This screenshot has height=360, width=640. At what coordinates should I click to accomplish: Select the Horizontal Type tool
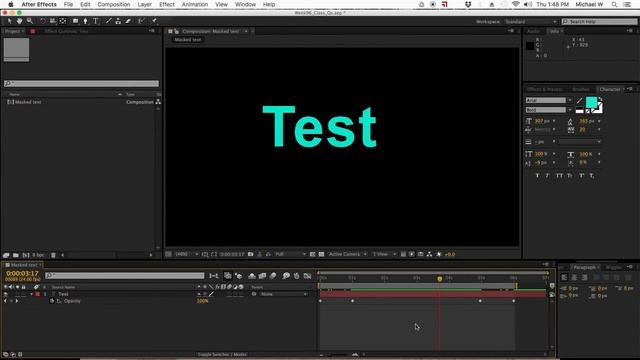coord(96,21)
